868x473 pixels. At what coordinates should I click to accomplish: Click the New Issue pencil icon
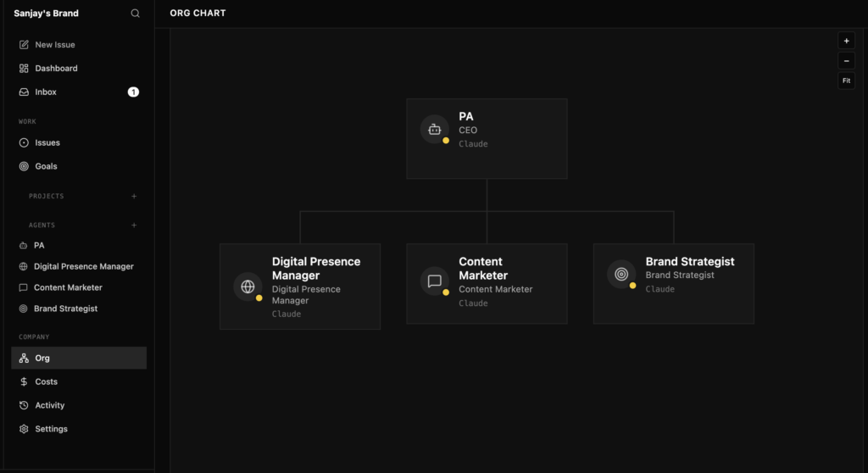click(x=24, y=44)
